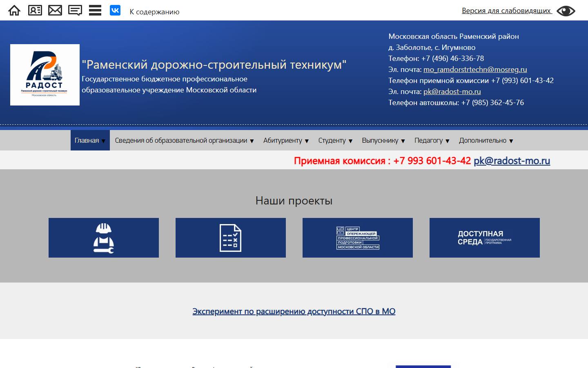Open the VK social network icon
The height and width of the screenshot is (368, 588).
(115, 10)
